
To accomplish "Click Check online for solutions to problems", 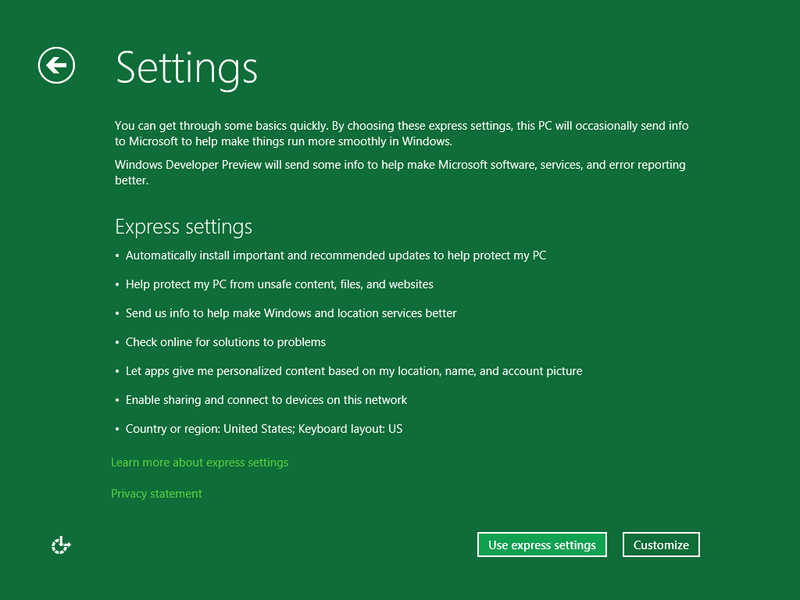I will (x=226, y=343).
